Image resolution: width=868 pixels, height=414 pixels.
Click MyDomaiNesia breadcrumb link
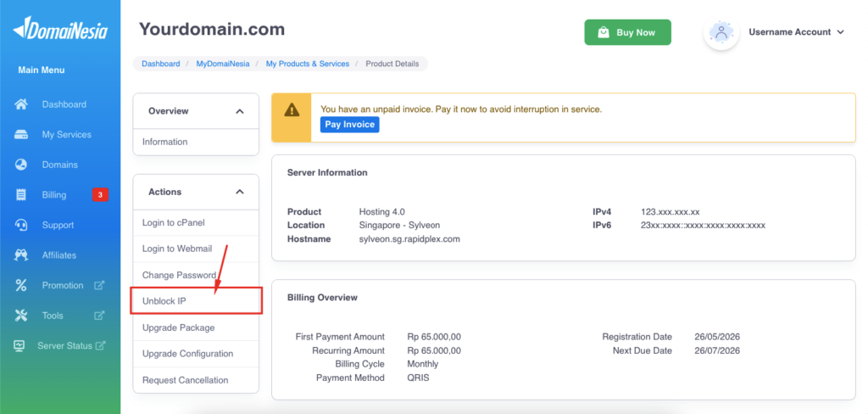point(223,64)
